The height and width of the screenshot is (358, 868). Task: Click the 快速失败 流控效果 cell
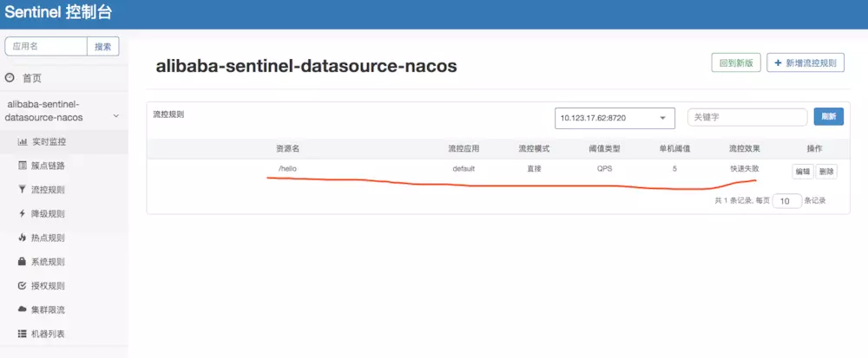[745, 169]
